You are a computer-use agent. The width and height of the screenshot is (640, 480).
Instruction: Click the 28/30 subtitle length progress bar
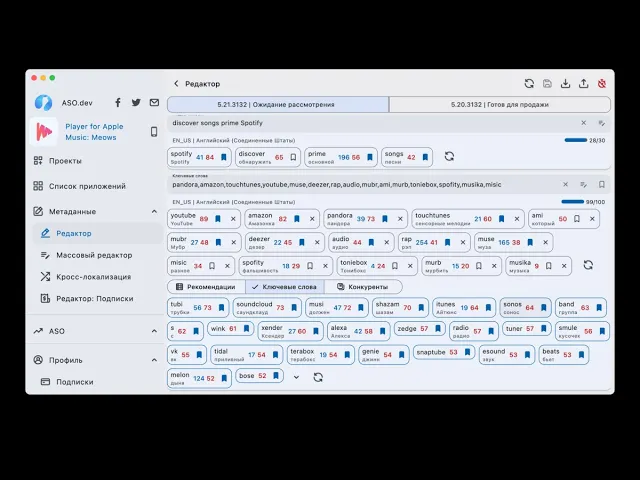click(576, 140)
